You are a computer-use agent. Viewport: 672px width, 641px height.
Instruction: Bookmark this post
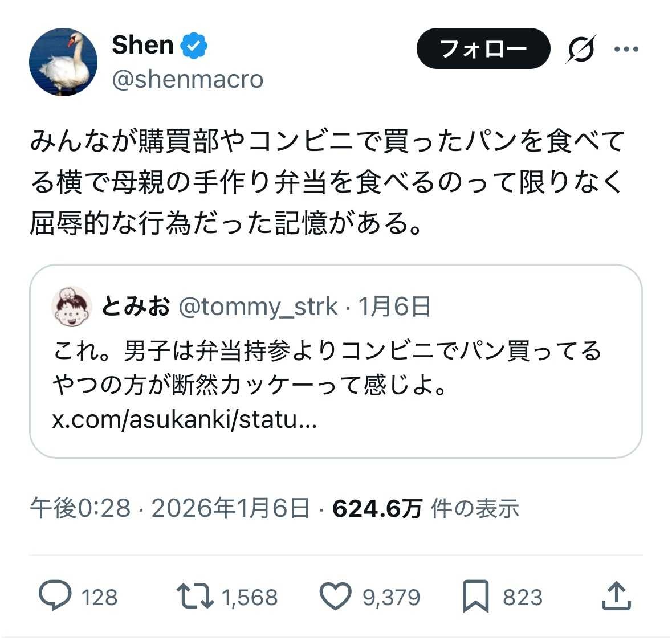475,596
